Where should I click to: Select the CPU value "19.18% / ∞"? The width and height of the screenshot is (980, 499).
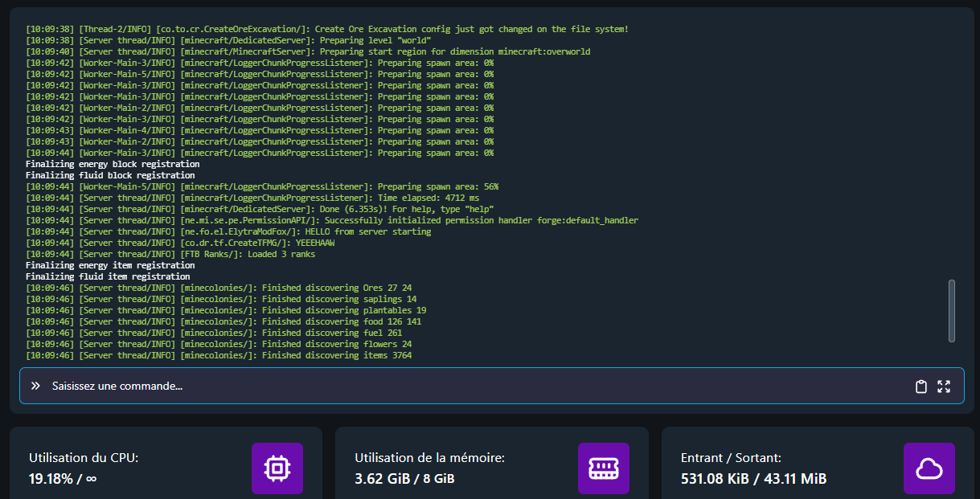[x=63, y=479]
